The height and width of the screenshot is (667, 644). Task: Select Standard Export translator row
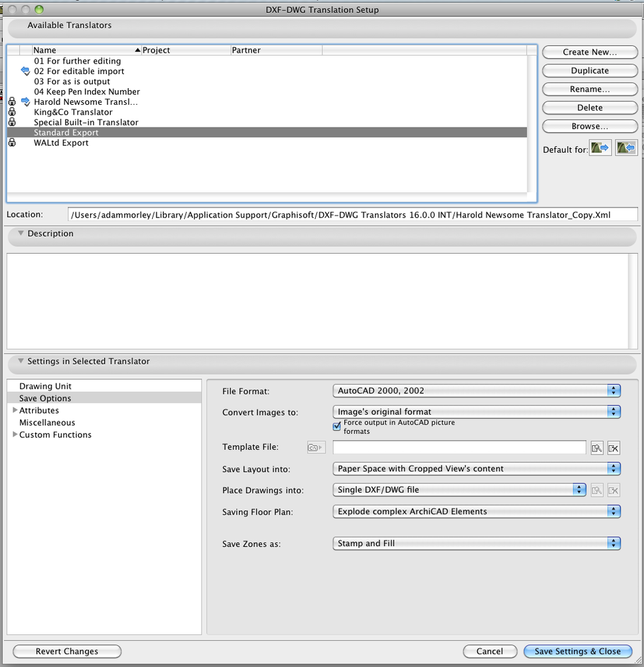(x=267, y=132)
